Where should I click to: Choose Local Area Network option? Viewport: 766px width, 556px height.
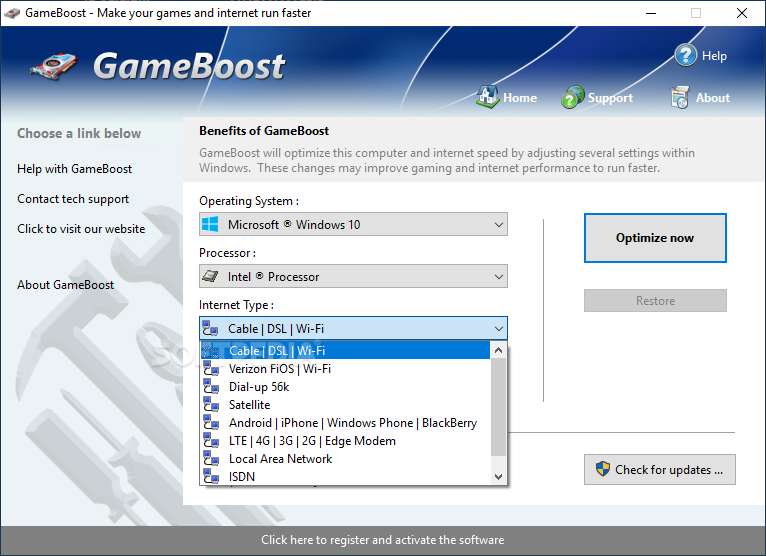coord(345,459)
